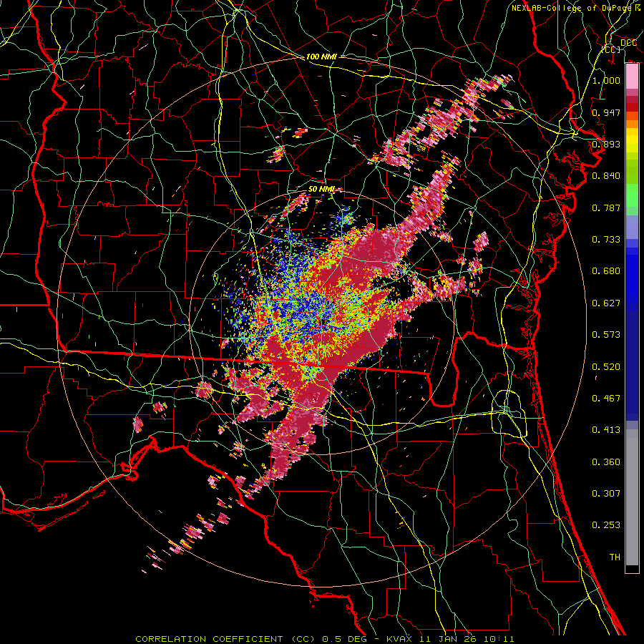This screenshot has width=644, height=644.
Task: Select the 0.787 legend value
Action: click(606, 208)
